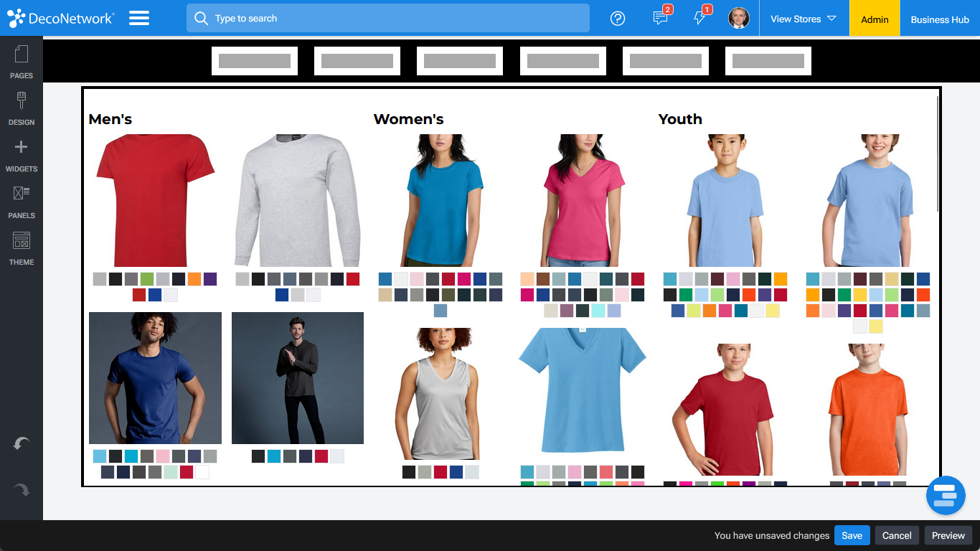
Task: Undo the last change
Action: point(21,443)
